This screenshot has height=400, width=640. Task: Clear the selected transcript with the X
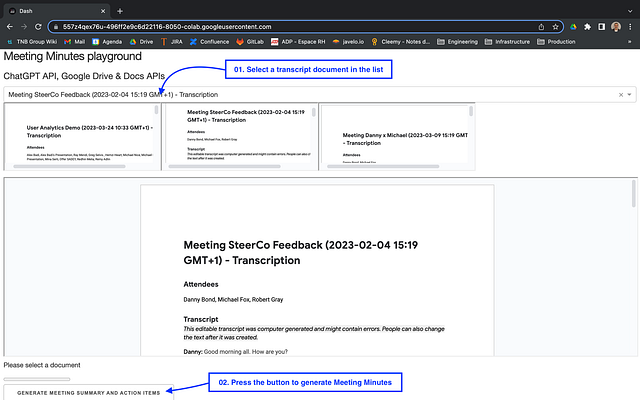[x=621, y=95]
